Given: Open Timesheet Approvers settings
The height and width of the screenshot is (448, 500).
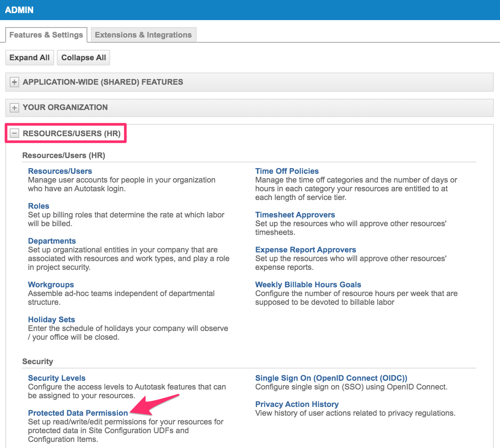Looking at the screenshot, I should (x=295, y=215).
